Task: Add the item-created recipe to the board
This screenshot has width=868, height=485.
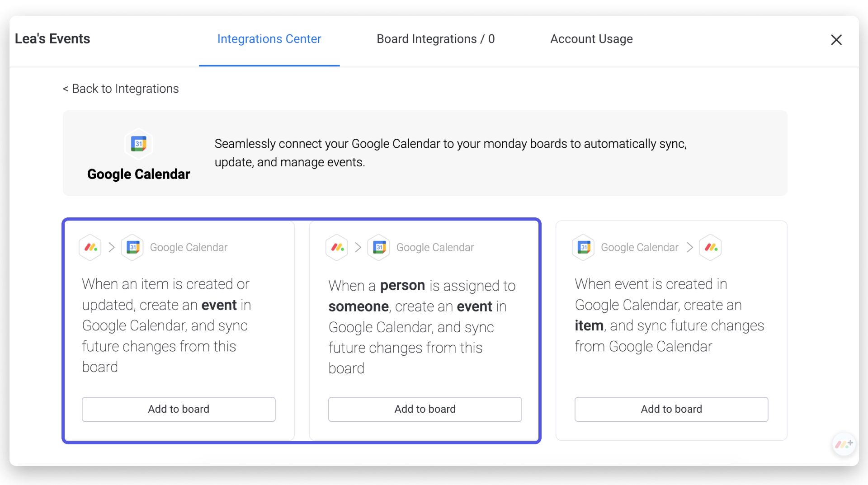Action: [x=178, y=409]
